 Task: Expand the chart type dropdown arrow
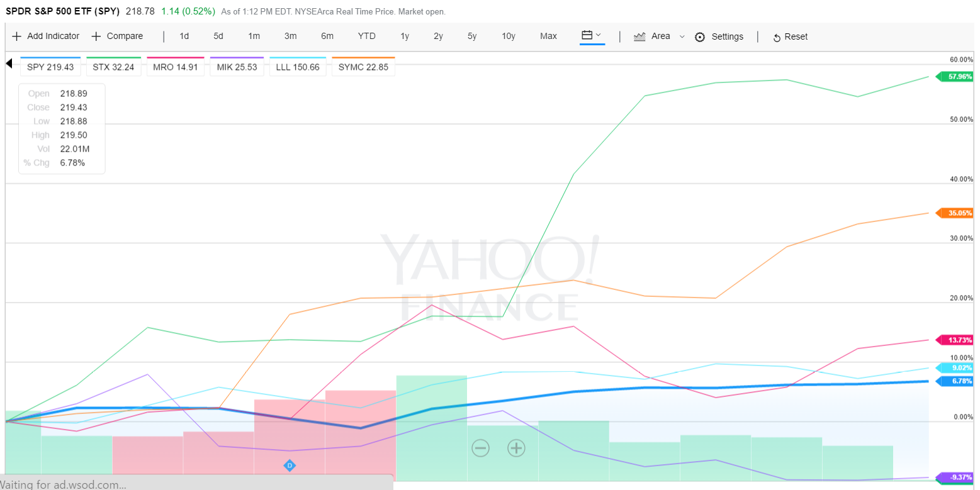click(x=682, y=36)
